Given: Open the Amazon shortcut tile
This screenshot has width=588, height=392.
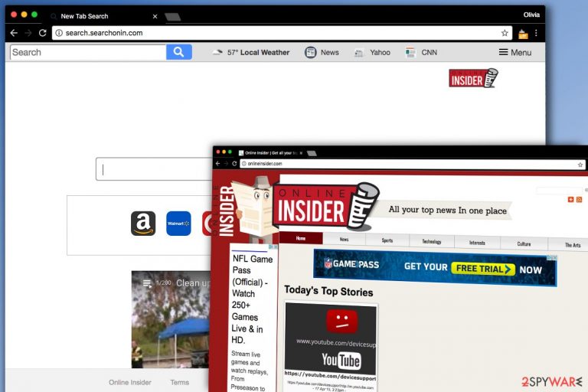Looking at the screenshot, I should click(143, 224).
